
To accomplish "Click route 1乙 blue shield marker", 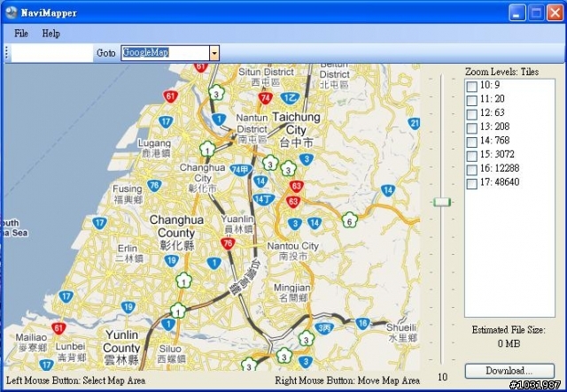I will click(290, 98).
